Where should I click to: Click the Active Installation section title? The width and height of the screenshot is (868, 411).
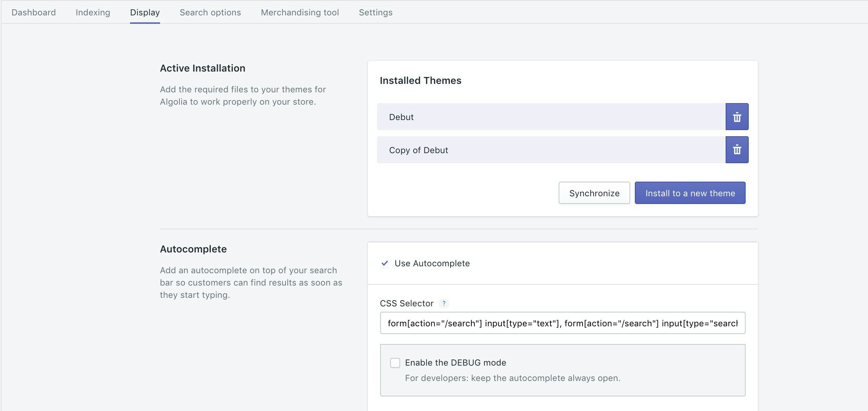point(203,68)
